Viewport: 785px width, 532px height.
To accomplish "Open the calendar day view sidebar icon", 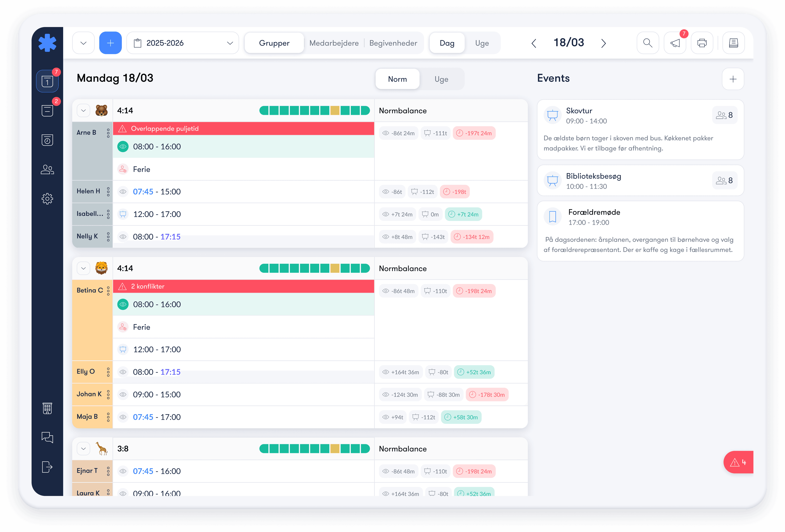I will [x=47, y=81].
